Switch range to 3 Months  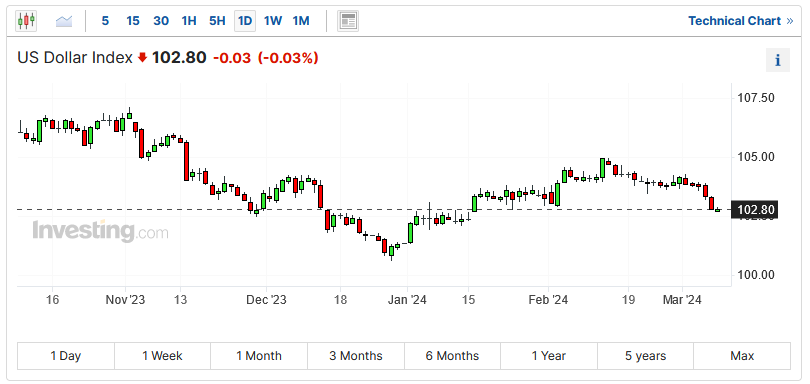[356, 356]
